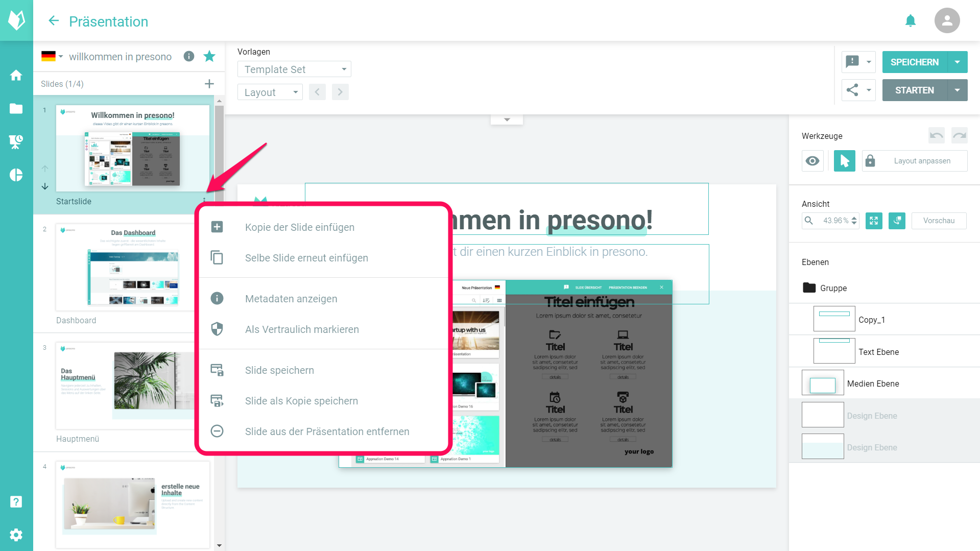The height and width of the screenshot is (551, 980).
Task: Click the presono logo icon
Action: coord(16,20)
